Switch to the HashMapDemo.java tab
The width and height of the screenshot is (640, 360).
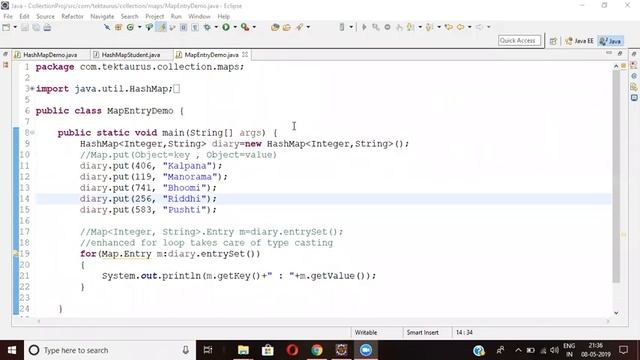[x=50, y=55]
